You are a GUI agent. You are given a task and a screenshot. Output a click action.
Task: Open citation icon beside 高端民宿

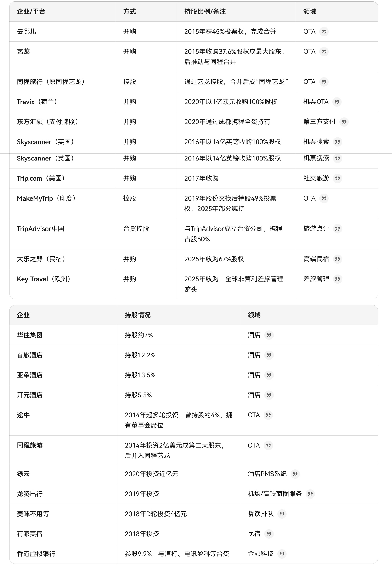tap(338, 259)
